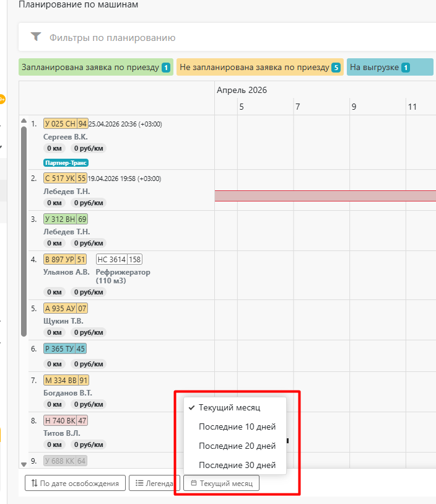Click driver name Сергеев В.К.
This screenshot has width=436, height=504.
coord(66,137)
